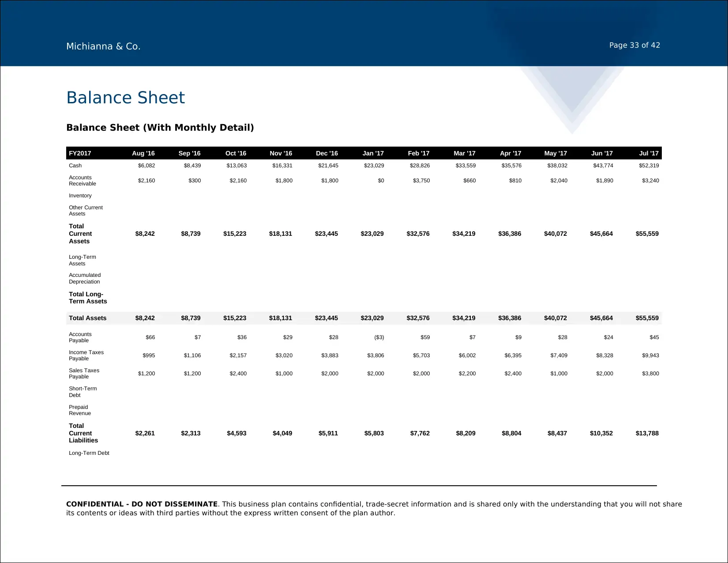Viewport: 728px width, 563px height.
Task: Click the Total Assets value $18,131
Action: coord(281,318)
